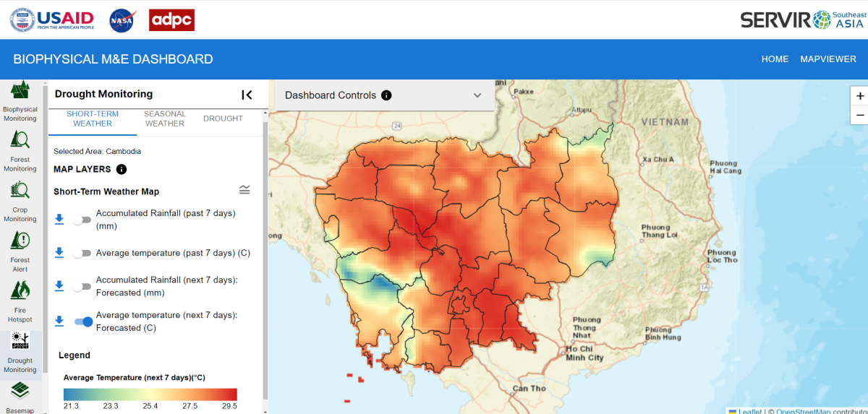
Task: Zoom in on the map
Action: 859,95
